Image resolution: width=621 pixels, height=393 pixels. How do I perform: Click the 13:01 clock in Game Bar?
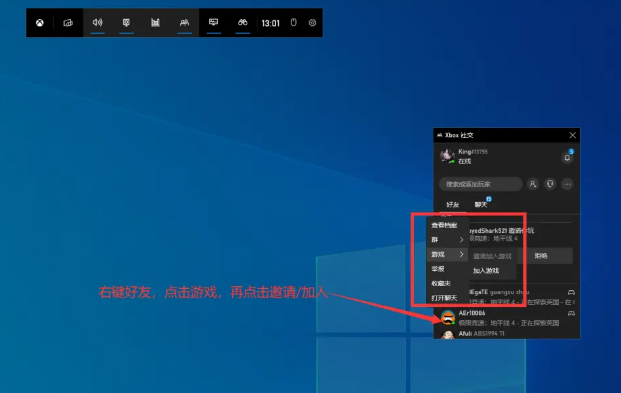270,23
